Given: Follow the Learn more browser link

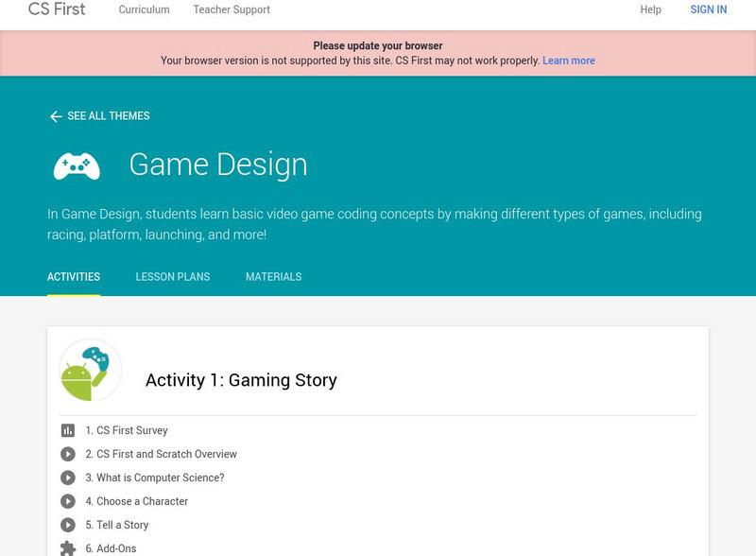Looking at the screenshot, I should click(569, 61).
